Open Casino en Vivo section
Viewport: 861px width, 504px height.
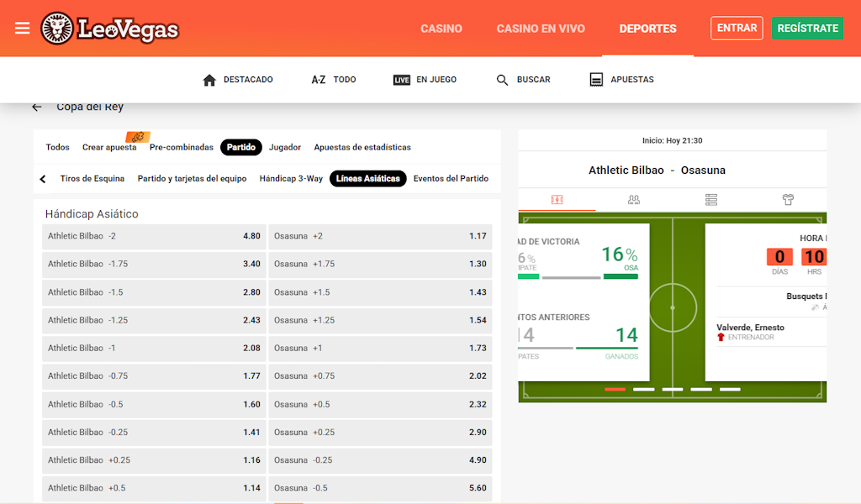click(540, 29)
